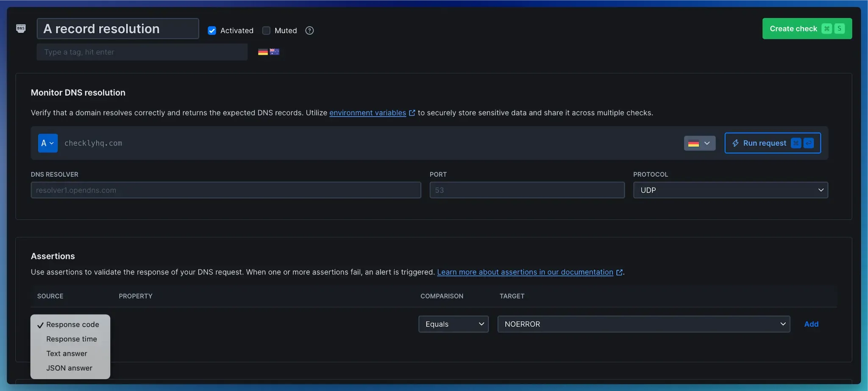
Task: Expand the NOERROR target dropdown
Action: (x=643, y=324)
